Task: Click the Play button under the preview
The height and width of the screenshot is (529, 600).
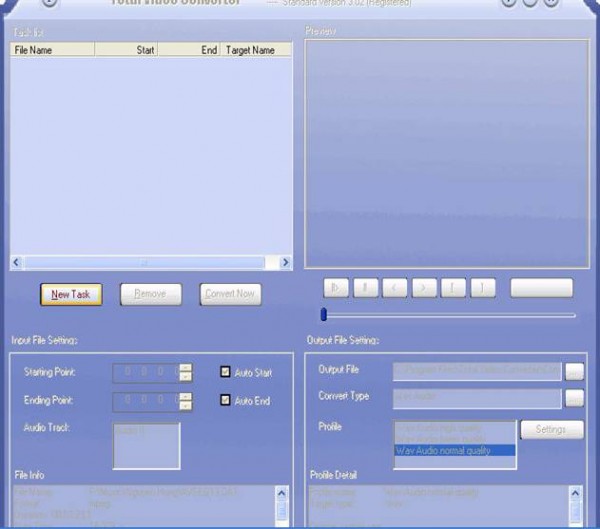Action: click(336, 288)
